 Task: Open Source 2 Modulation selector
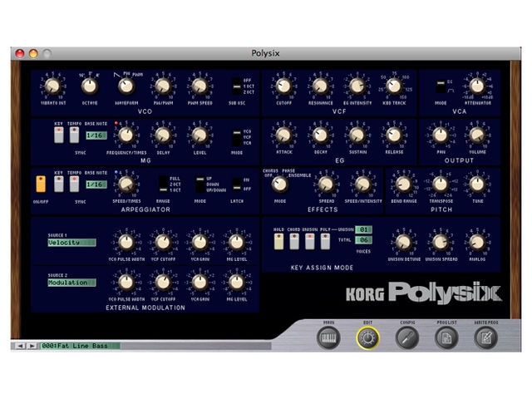coord(72,283)
